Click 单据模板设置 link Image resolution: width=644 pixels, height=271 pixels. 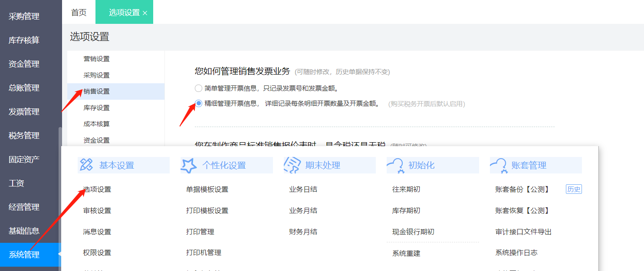tap(207, 189)
